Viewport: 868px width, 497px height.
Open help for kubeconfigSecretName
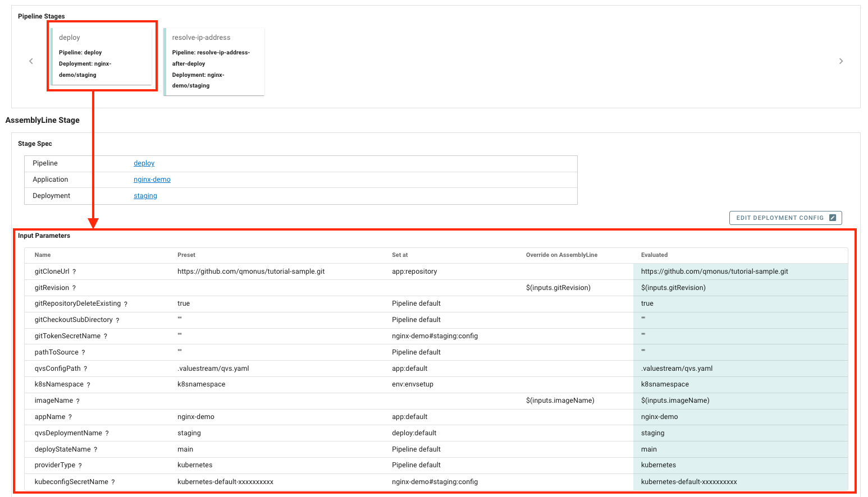[x=113, y=482]
